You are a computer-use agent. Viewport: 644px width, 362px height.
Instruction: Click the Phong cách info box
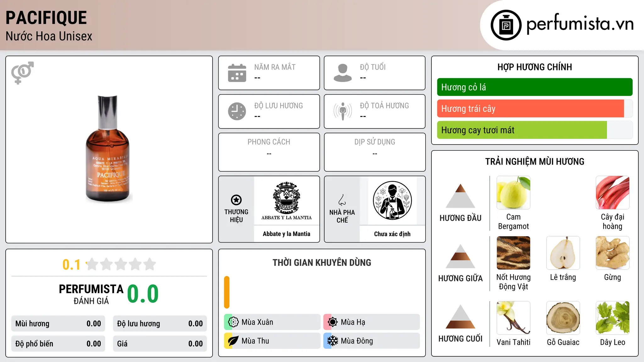click(x=269, y=152)
